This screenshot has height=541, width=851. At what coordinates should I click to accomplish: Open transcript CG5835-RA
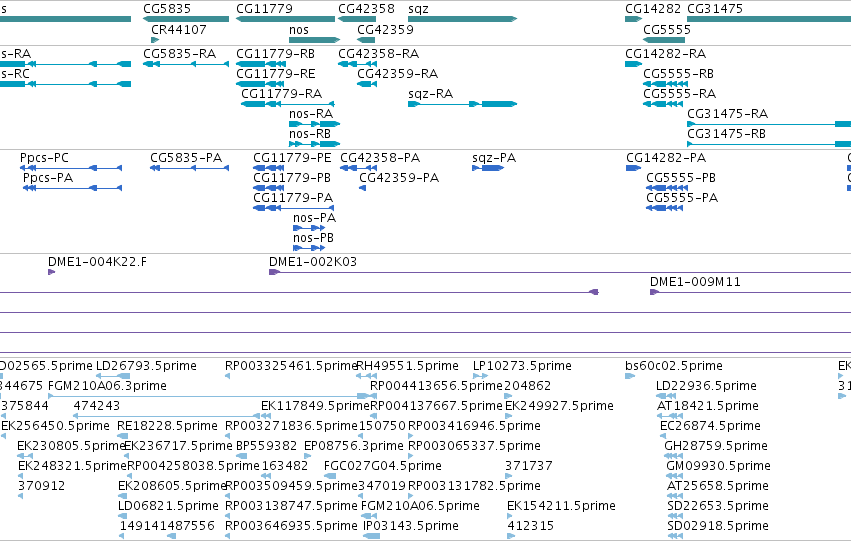coord(186,64)
